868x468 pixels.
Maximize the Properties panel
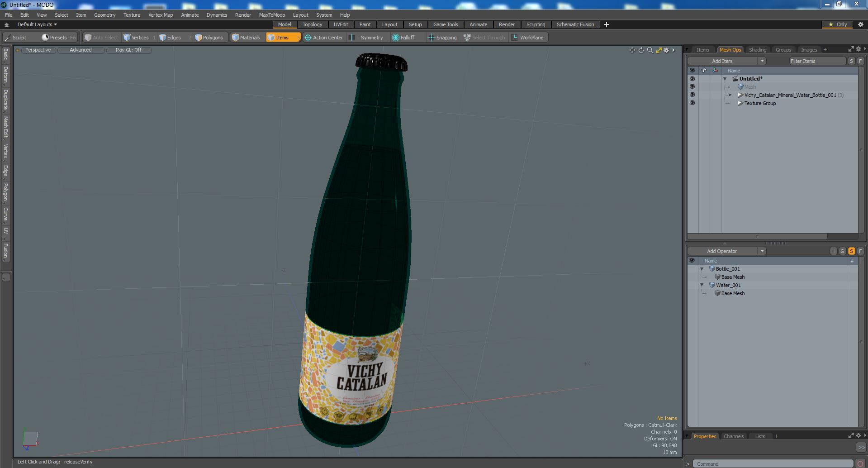point(851,435)
